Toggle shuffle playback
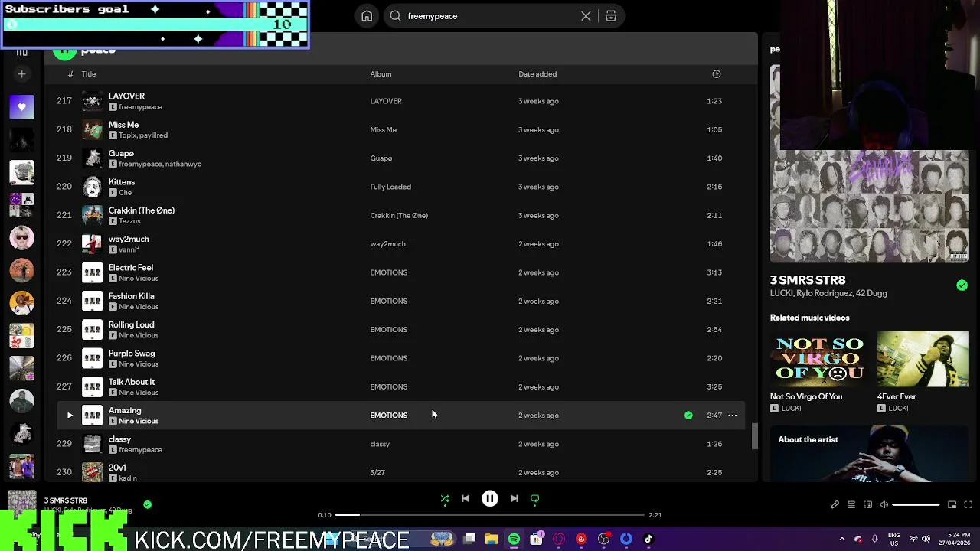Image resolution: width=980 pixels, height=551 pixels. click(x=445, y=499)
